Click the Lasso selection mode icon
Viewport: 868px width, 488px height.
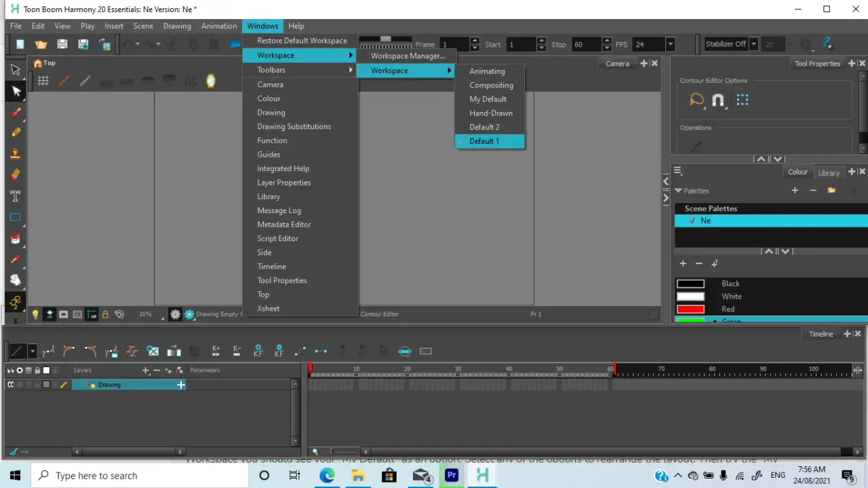696,100
